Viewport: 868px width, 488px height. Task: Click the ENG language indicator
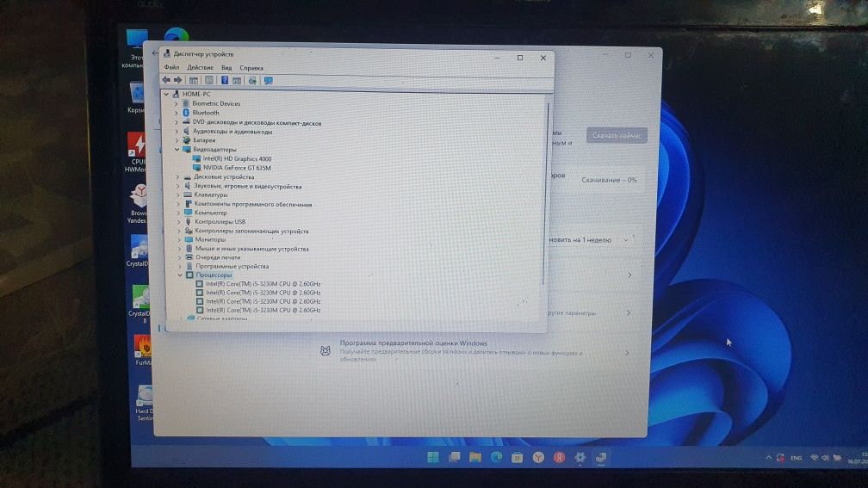(796, 458)
